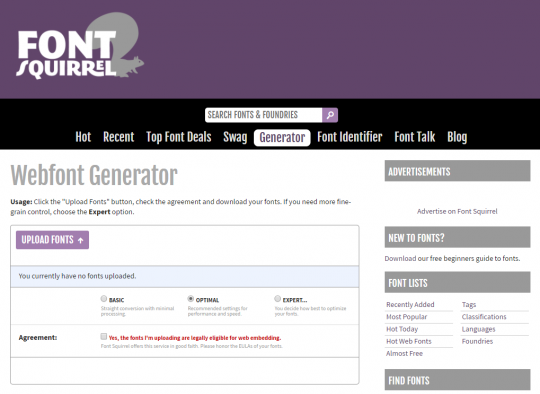Open Font Talk in navigation
This screenshot has height=394, width=540.
[x=415, y=137]
